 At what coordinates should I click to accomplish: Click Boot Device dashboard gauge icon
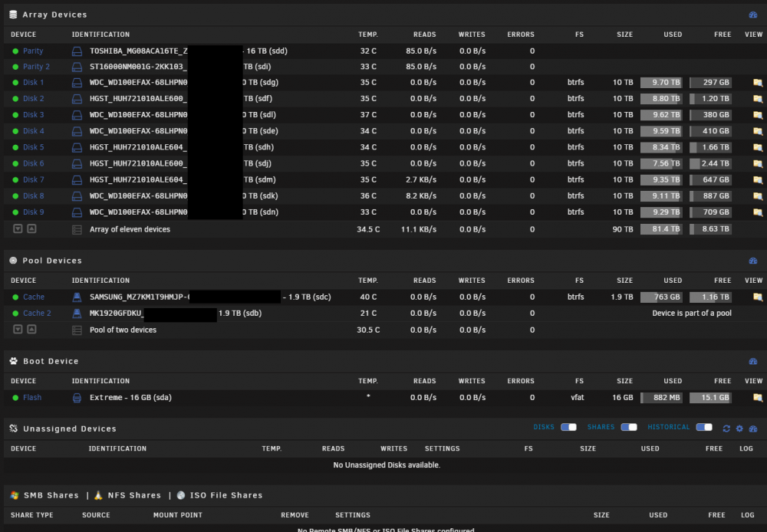coord(753,361)
